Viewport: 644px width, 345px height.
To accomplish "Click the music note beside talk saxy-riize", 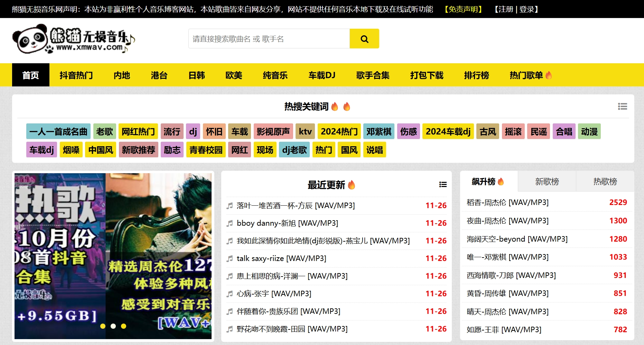I will click(230, 259).
